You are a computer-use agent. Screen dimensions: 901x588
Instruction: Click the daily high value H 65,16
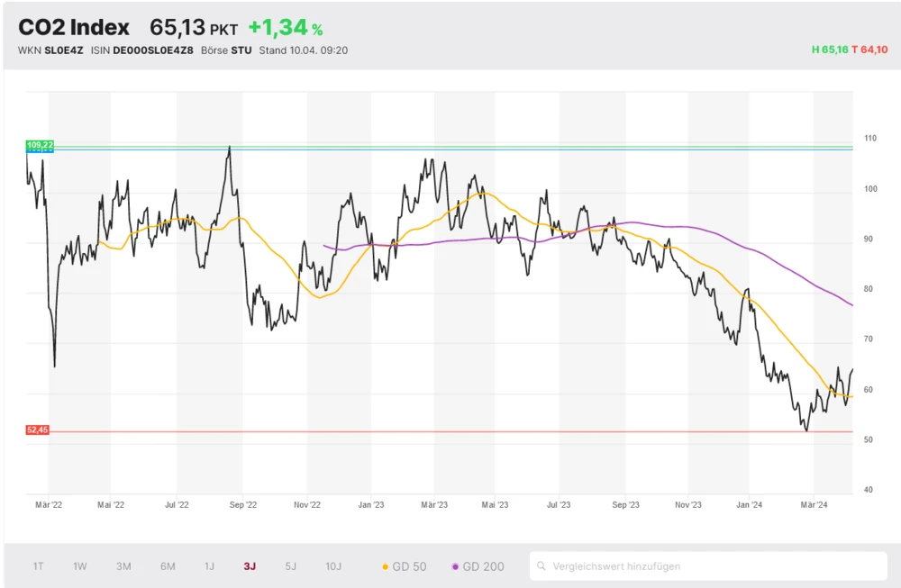click(x=829, y=50)
